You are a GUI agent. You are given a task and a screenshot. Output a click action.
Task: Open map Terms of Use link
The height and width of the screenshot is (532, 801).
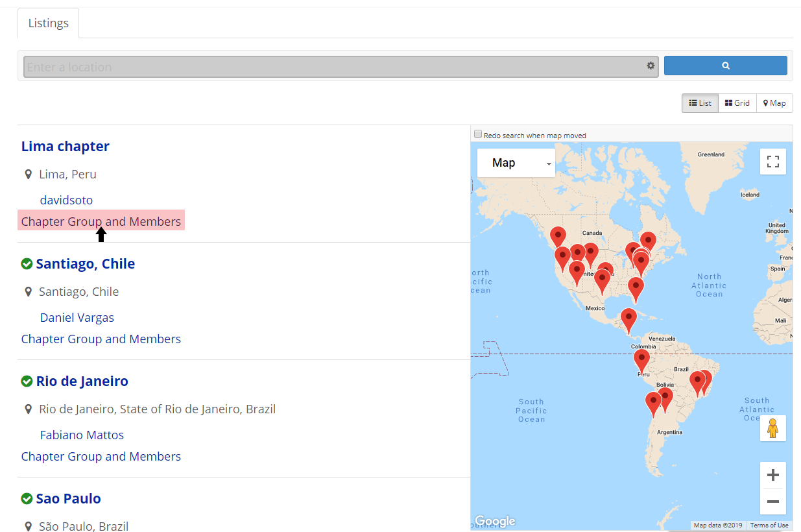[x=769, y=526]
